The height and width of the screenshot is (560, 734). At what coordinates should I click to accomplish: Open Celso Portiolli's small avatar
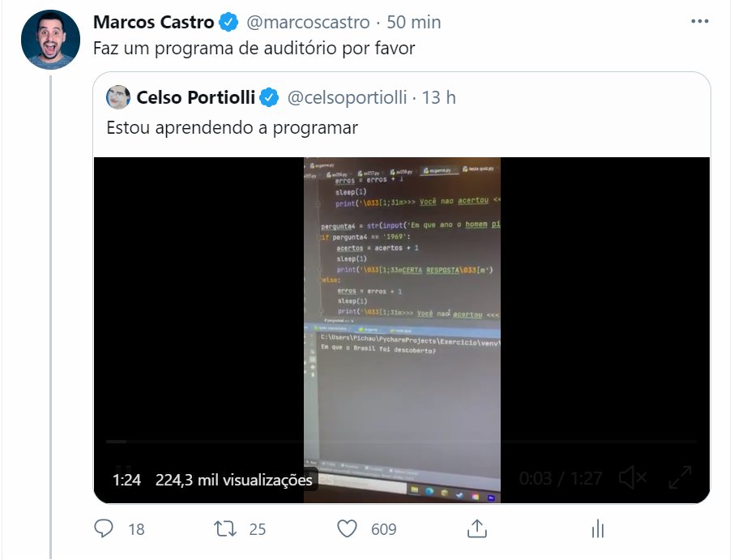[118, 97]
